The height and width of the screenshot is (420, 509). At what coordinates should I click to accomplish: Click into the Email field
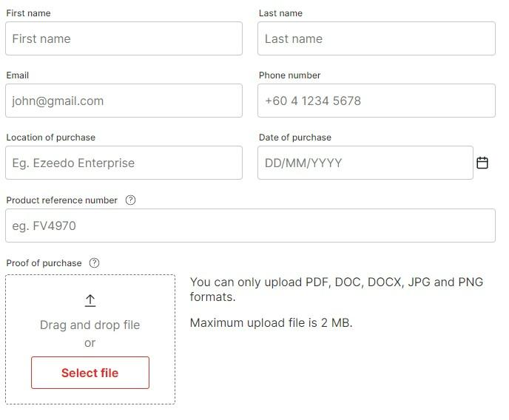click(x=124, y=101)
